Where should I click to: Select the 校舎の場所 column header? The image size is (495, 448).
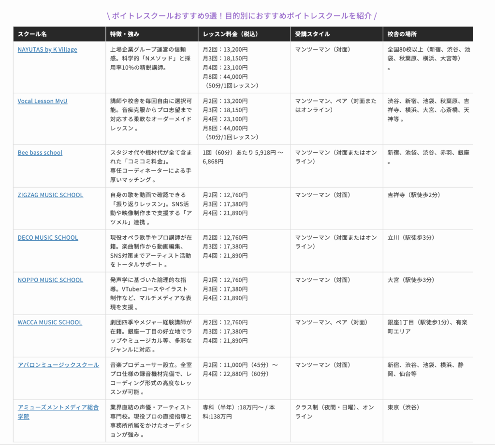click(x=402, y=34)
